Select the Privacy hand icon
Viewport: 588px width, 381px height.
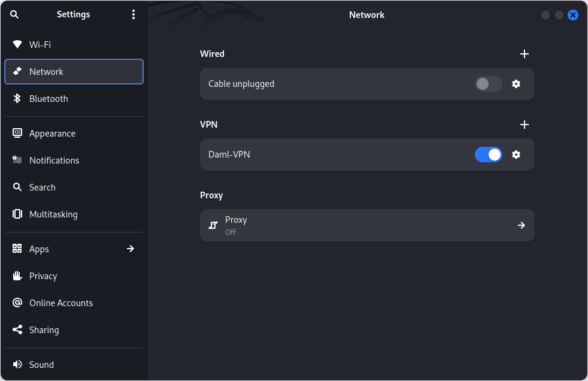point(17,276)
